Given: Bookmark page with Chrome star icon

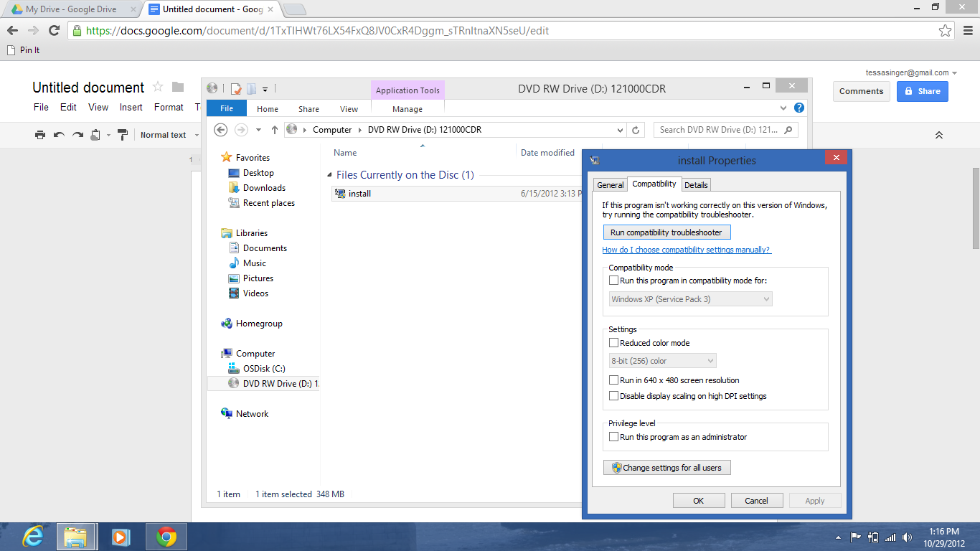Looking at the screenshot, I should [946, 31].
